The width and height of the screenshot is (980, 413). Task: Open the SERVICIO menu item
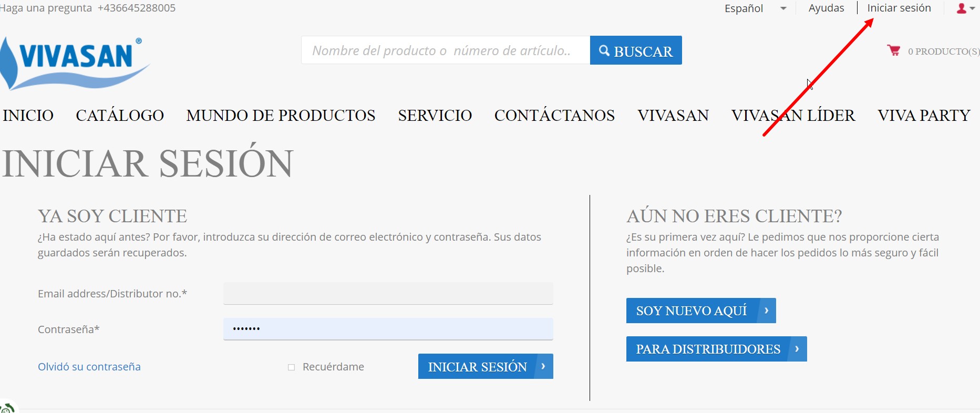pyautogui.click(x=435, y=116)
